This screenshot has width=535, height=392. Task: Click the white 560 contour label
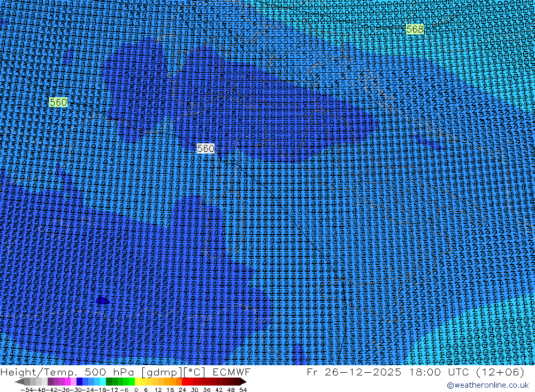tap(206, 149)
